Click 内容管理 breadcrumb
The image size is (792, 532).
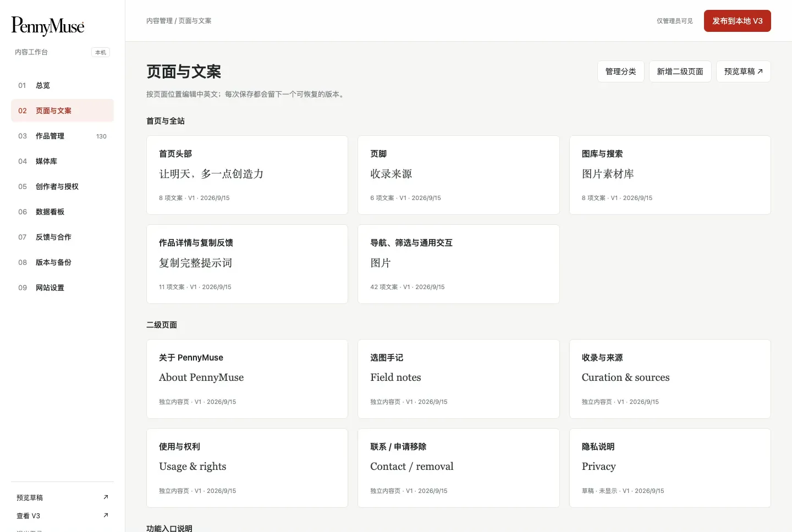[x=159, y=21]
